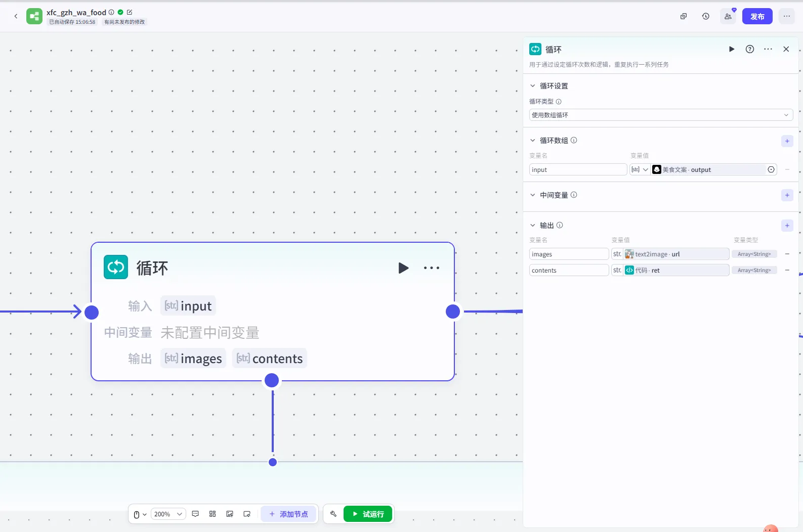
Task: Open the header more options menu
Action: 787,16
